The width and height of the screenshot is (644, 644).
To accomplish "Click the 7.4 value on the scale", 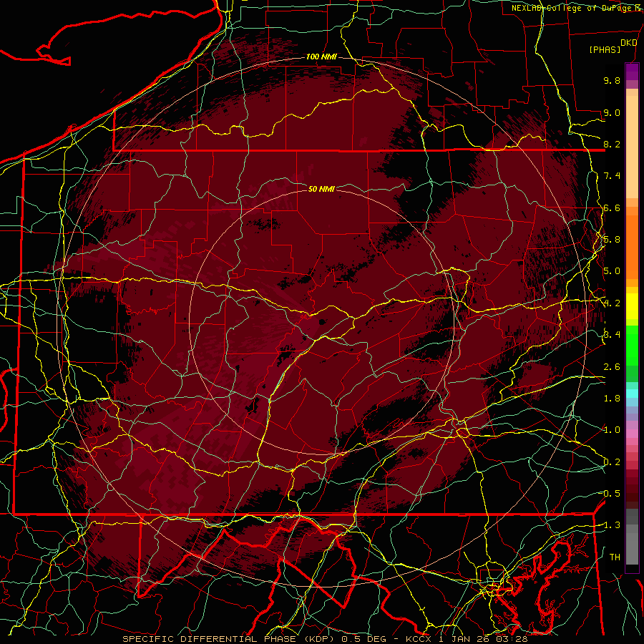I will coord(612,176).
